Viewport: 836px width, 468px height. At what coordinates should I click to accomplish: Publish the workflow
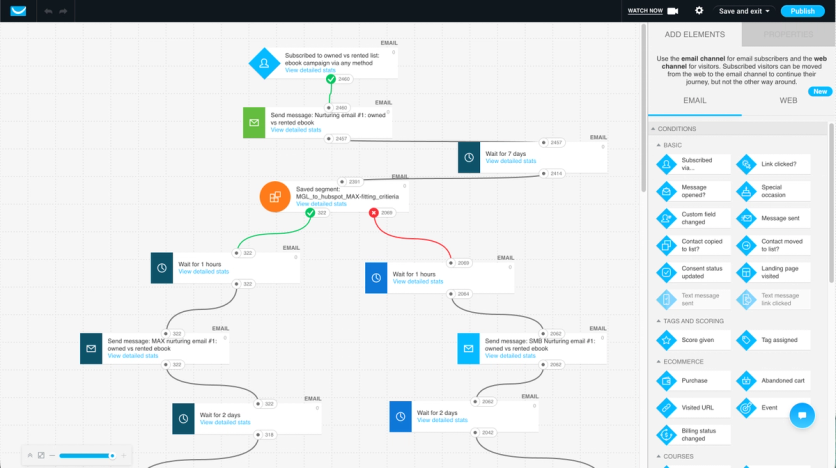(802, 11)
